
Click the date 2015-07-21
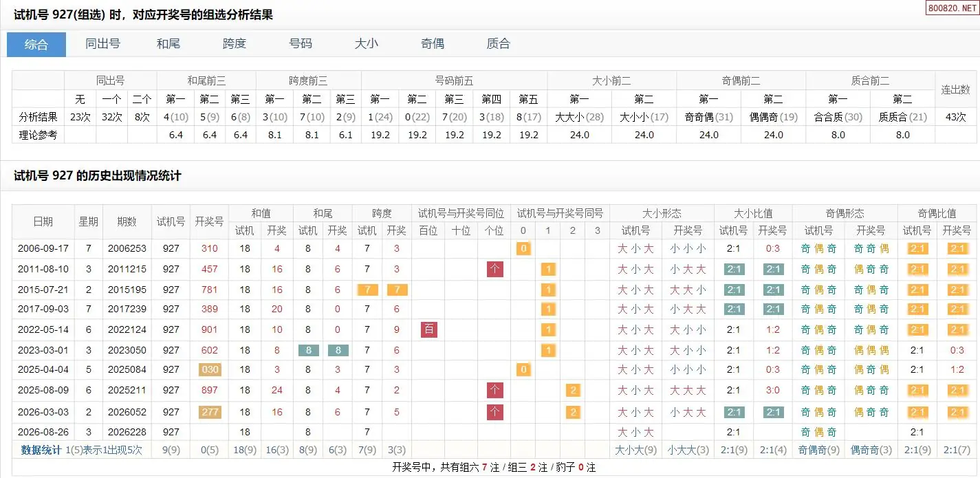click(43, 290)
